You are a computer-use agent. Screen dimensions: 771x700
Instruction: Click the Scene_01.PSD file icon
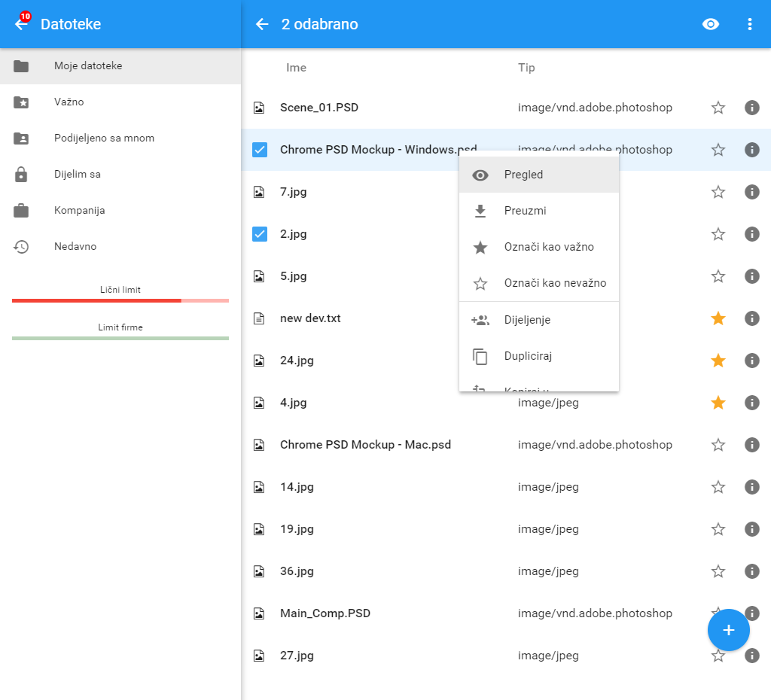coord(259,108)
